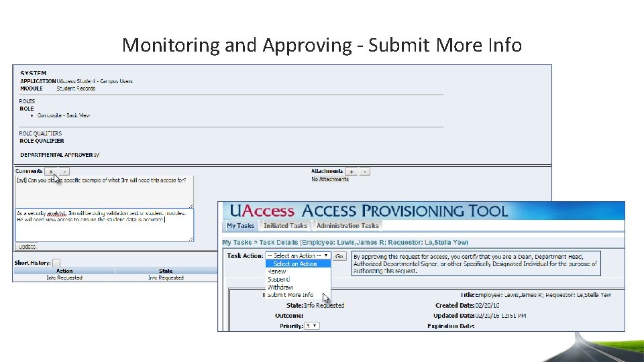Click Composite - Basic View role entry

tap(64, 116)
